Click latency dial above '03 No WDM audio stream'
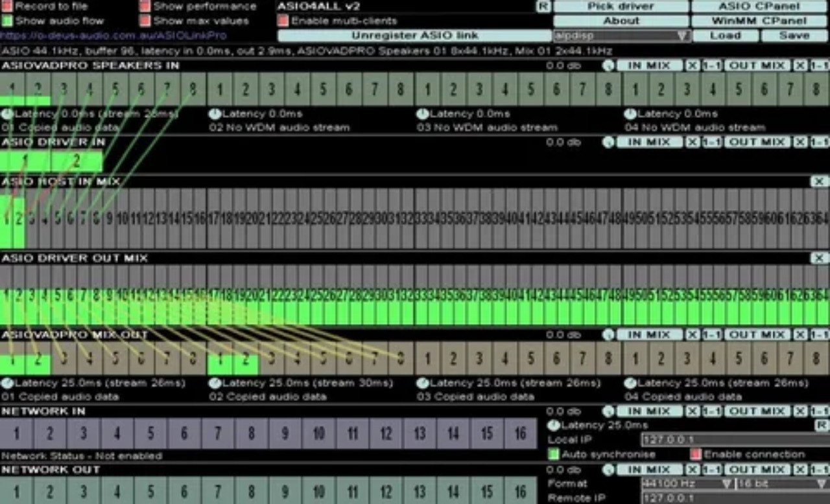This screenshot has width=830, height=504. click(x=422, y=114)
